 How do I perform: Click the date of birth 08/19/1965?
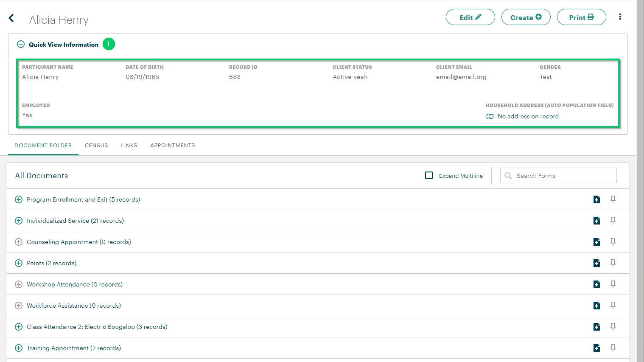tap(142, 77)
